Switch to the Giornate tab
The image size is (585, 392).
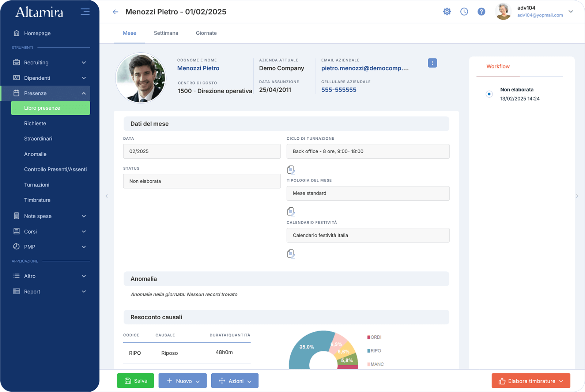pos(206,33)
